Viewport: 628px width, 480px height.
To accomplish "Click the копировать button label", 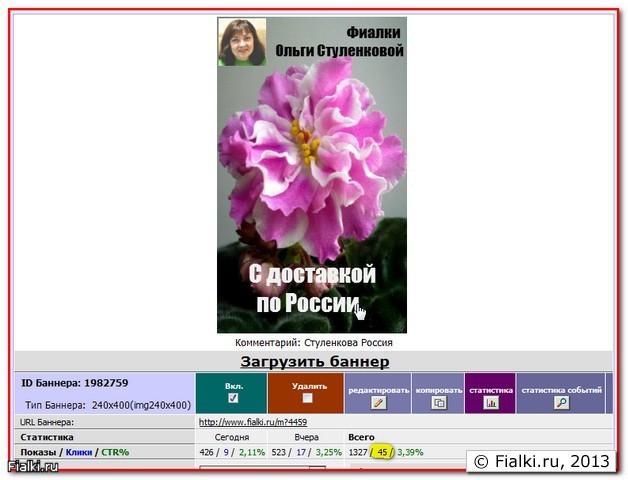I will (439, 390).
